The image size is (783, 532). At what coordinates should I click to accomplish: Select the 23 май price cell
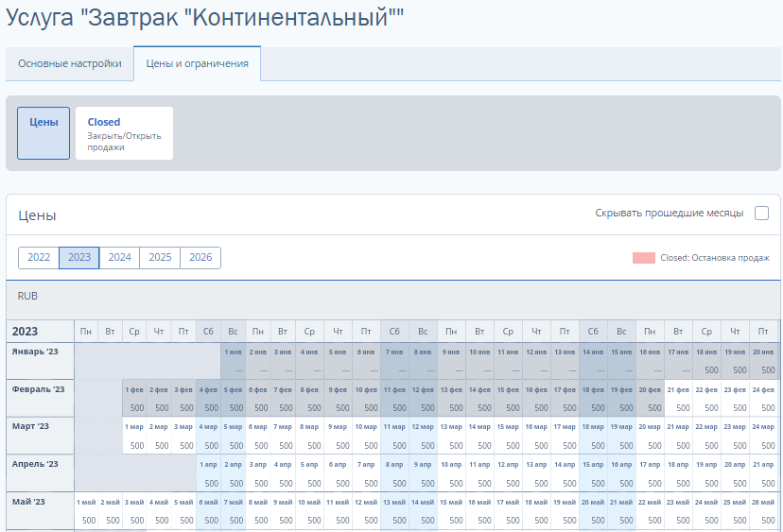(x=678, y=510)
